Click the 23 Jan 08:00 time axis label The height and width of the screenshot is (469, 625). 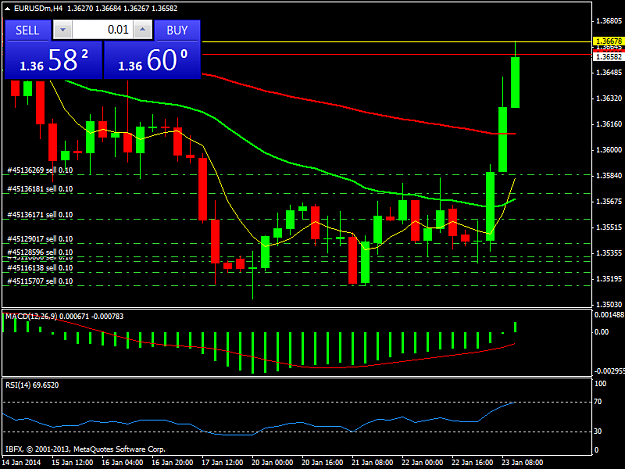(x=522, y=463)
